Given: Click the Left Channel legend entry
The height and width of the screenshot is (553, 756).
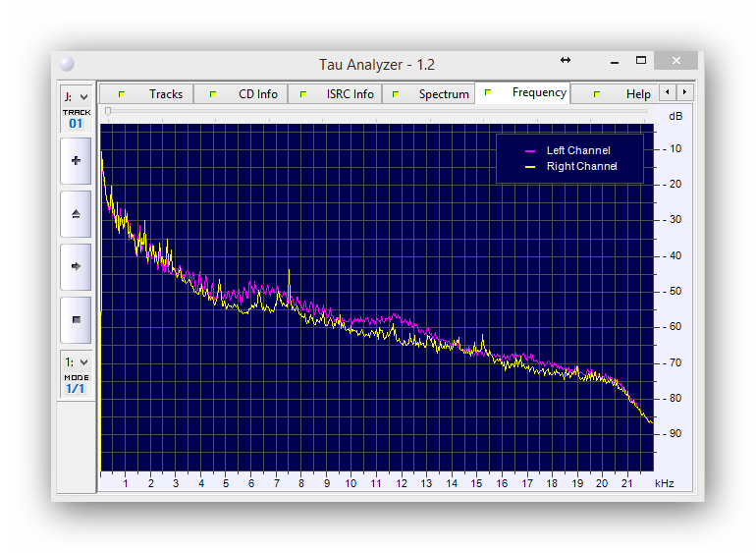Looking at the screenshot, I should 577,150.
